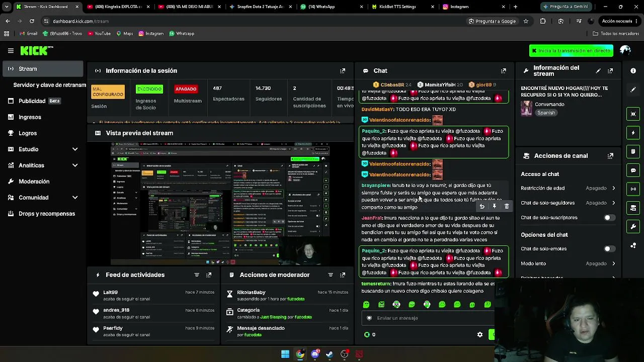
Task: Open Steam from the Windows taskbar
Action: pos(330,354)
